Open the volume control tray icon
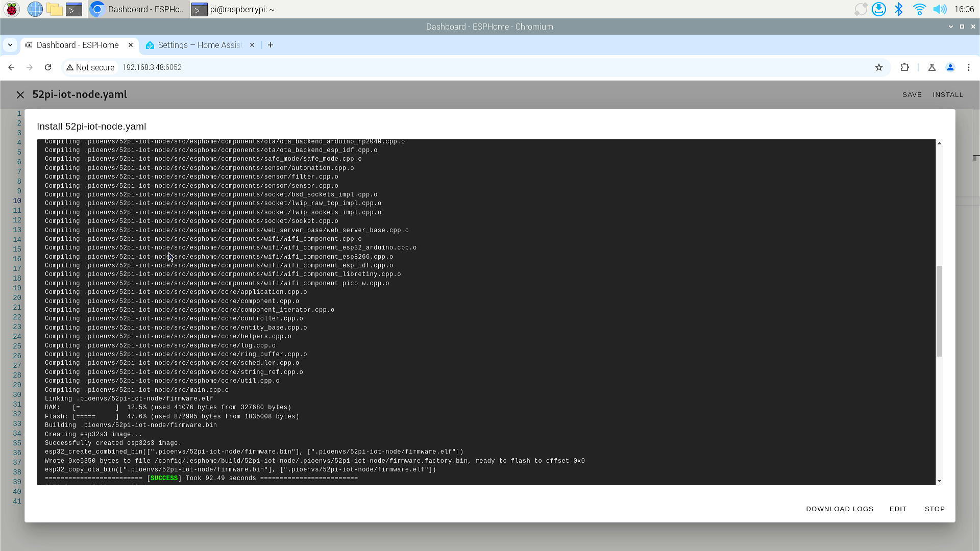This screenshot has height=551, width=980. [x=940, y=9]
